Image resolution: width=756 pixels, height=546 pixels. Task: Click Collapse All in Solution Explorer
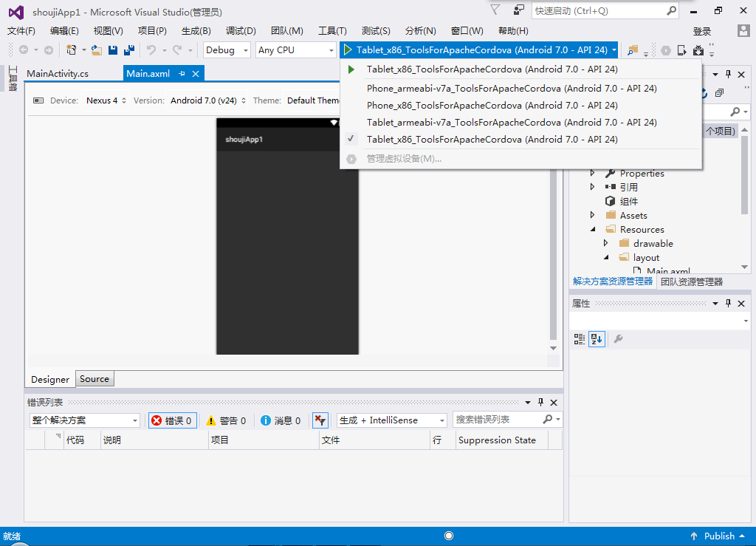pos(719,93)
